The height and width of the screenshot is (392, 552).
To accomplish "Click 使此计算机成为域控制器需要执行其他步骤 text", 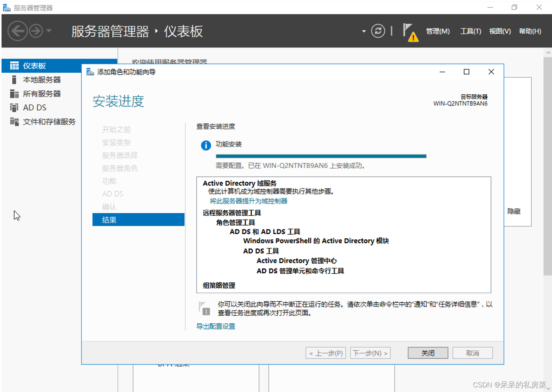I will (x=272, y=192).
